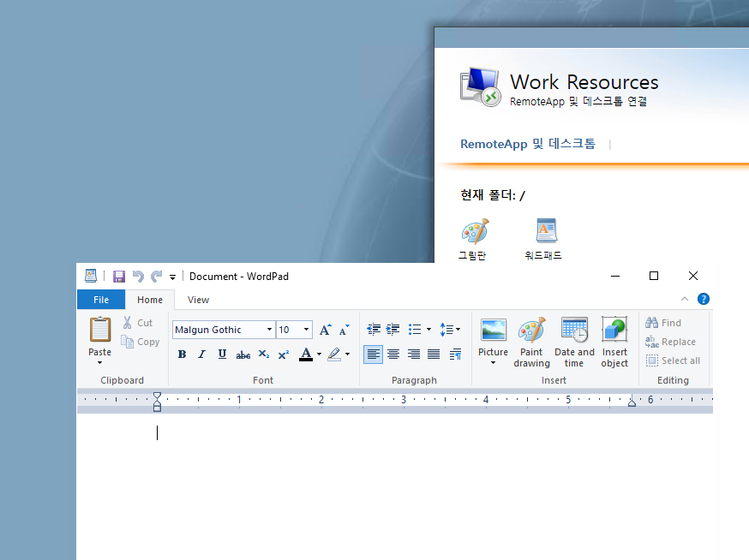This screenshot has width=749, height=560.
Task: Collapse the ribbon with the chevron arrow
Action: point(685,299)
